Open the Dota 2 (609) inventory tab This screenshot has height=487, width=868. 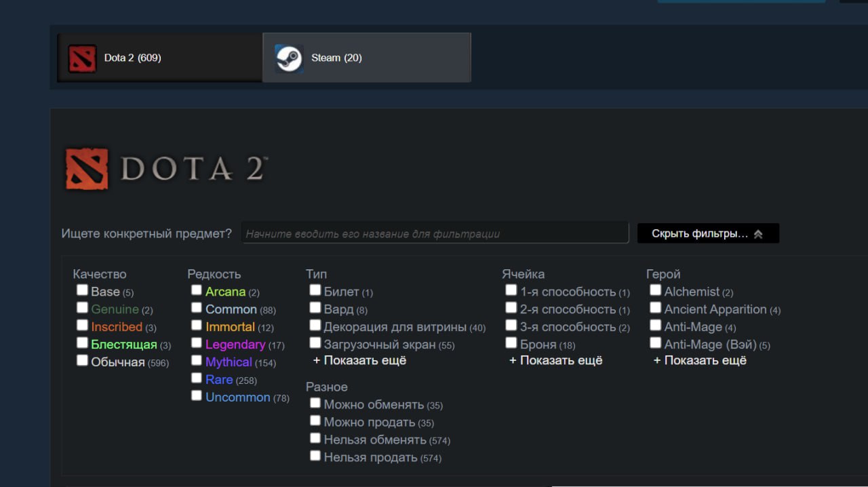[160, 58]
